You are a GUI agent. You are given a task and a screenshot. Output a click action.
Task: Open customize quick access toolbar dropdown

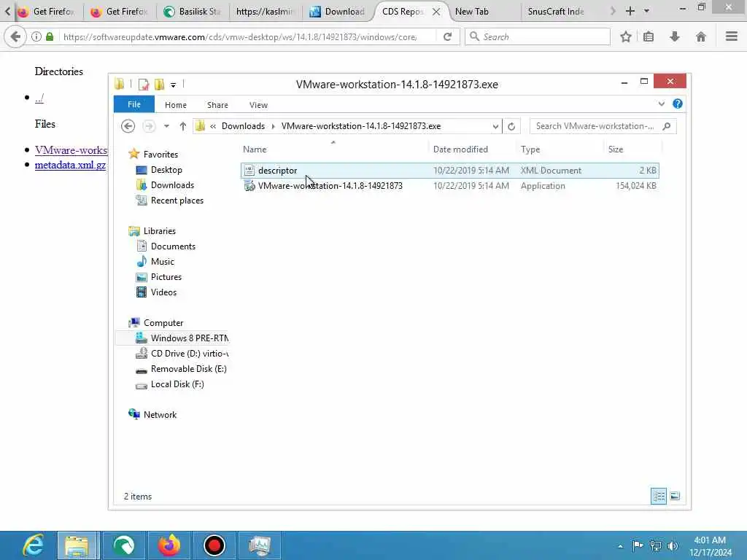(174, 85)
